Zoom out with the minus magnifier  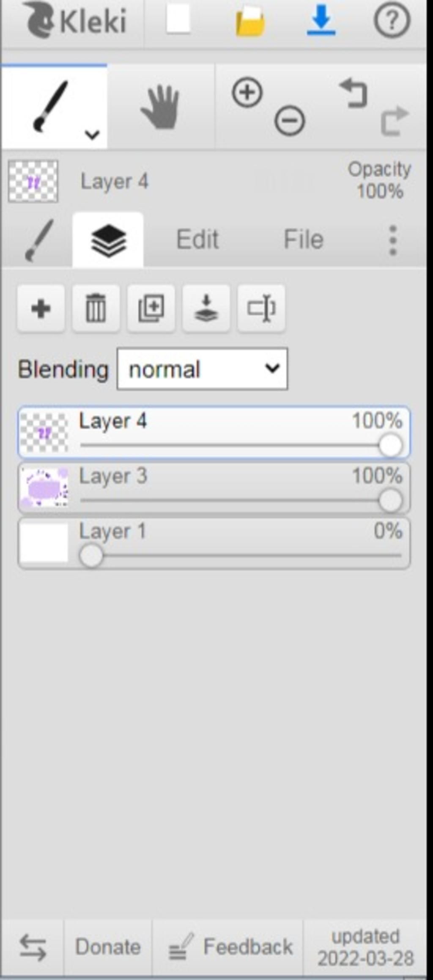pyautogui.click(x=290, y=121)
